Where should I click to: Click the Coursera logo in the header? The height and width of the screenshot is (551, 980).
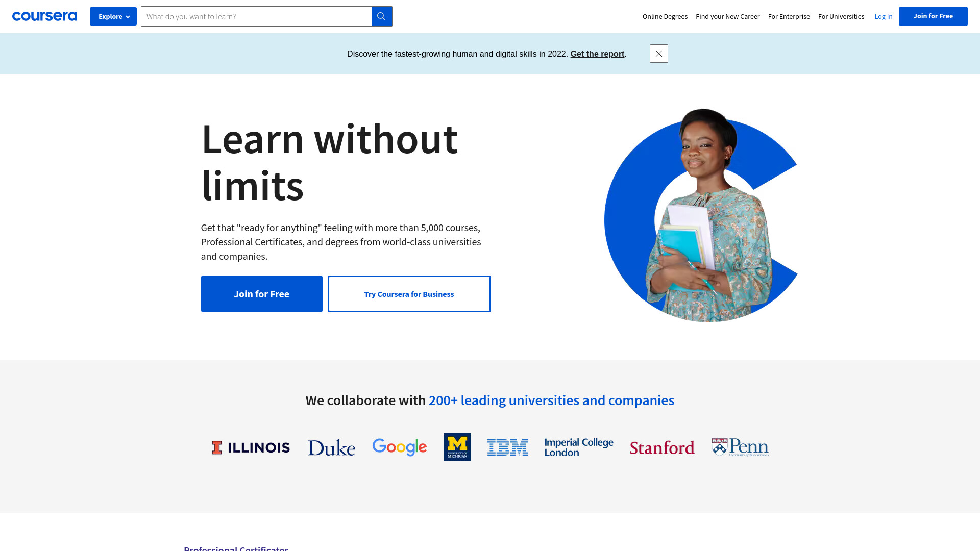coord(44,16)
